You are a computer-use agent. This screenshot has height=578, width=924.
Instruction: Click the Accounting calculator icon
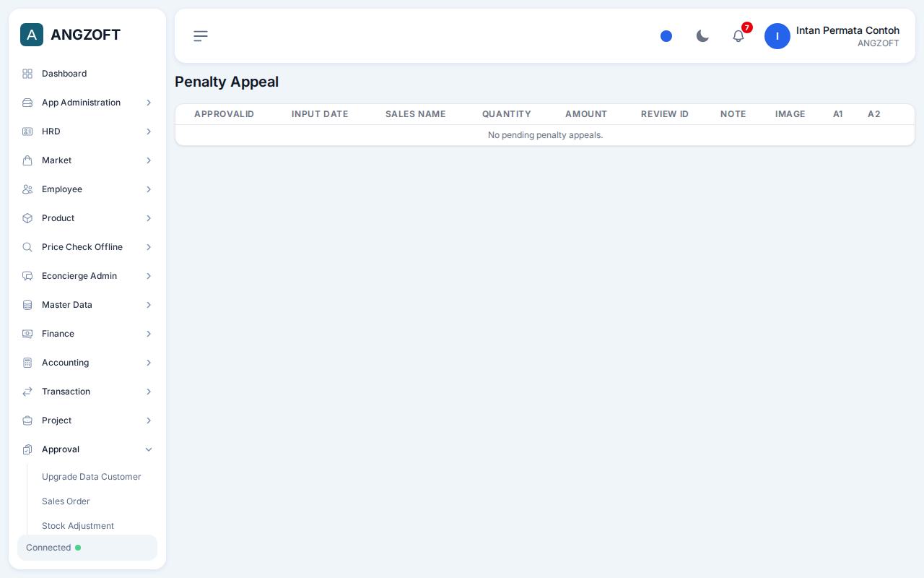(27, 363)
